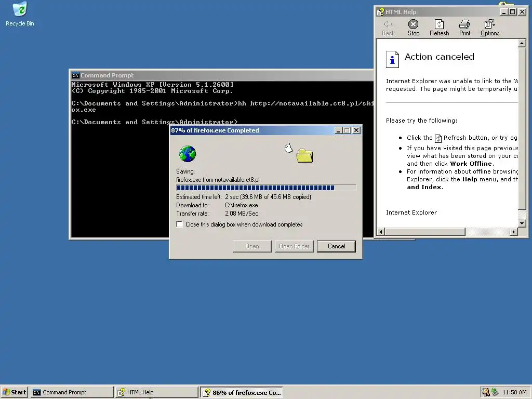Click the 'Action canceled' heading
The height and width of the screenshot is (399, 532).
pos(440,57)
